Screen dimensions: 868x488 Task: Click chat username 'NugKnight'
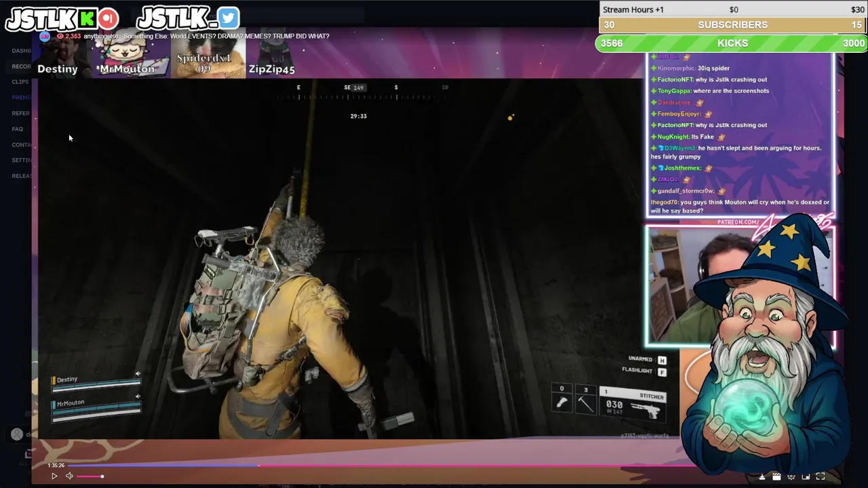coord(673,136)
